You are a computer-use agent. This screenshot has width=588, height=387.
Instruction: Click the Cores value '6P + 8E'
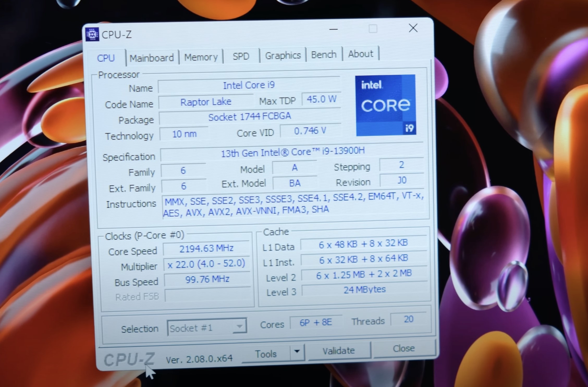[x=316, y=322]
